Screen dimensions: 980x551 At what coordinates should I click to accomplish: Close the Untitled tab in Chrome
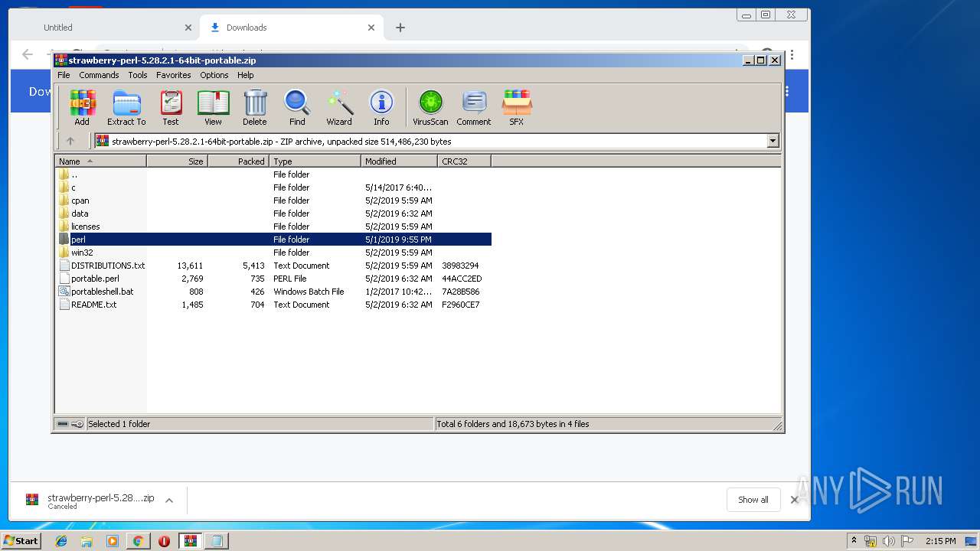(188, 28)
